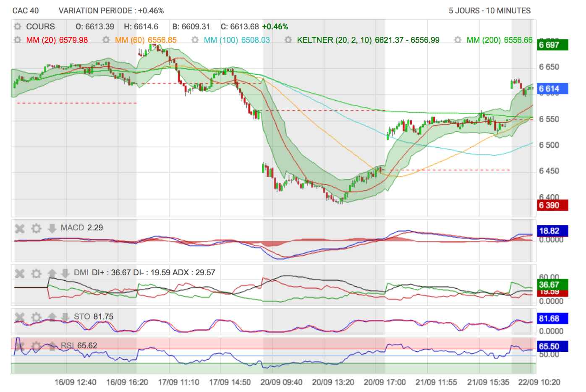Open MM (100) moving average settings gear

tap(195, 40)
